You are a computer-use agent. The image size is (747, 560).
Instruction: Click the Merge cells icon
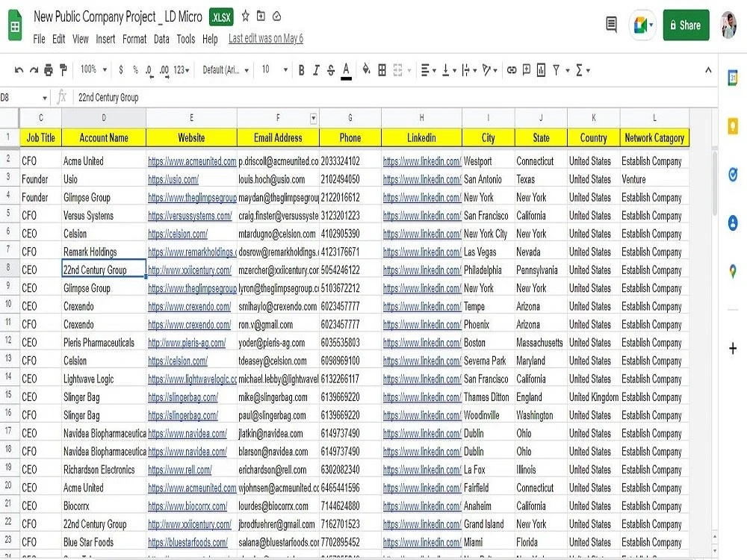pos(398,70)
